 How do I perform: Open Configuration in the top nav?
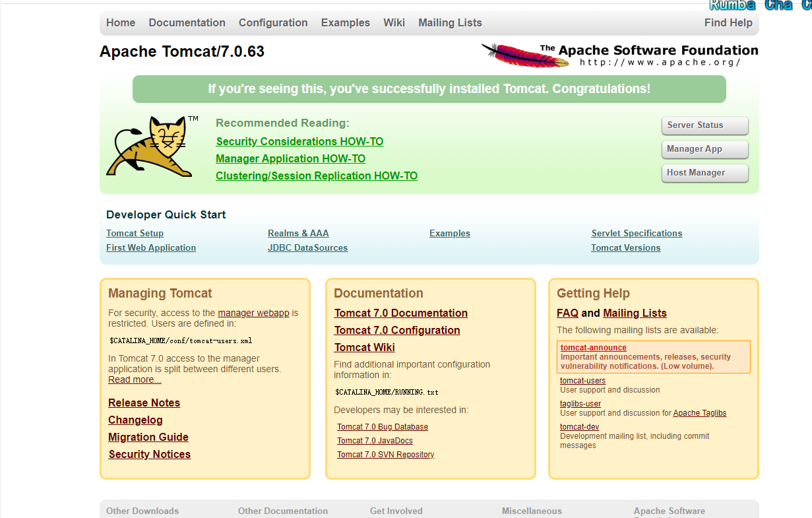pyautogui.click(x=273, y=22)
